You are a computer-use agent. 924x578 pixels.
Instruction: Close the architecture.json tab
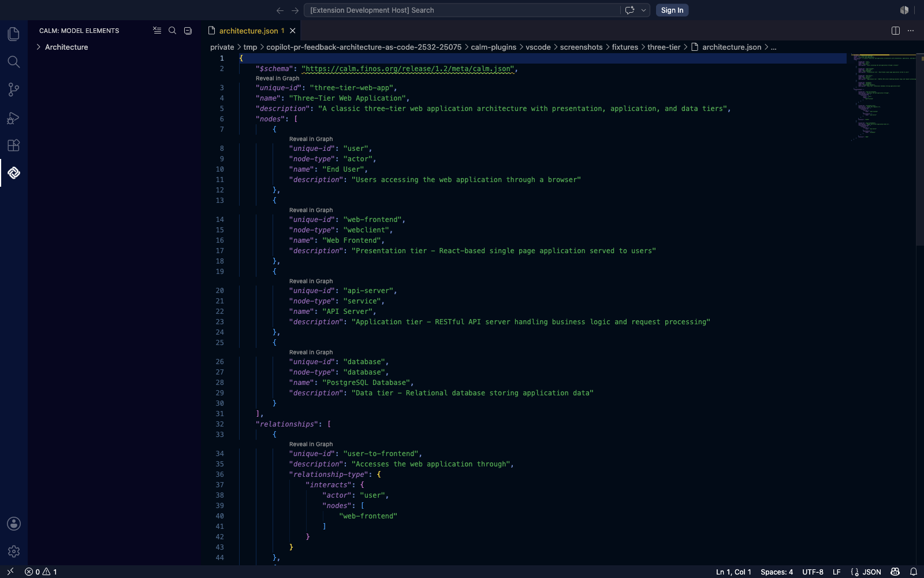[293, 31]
